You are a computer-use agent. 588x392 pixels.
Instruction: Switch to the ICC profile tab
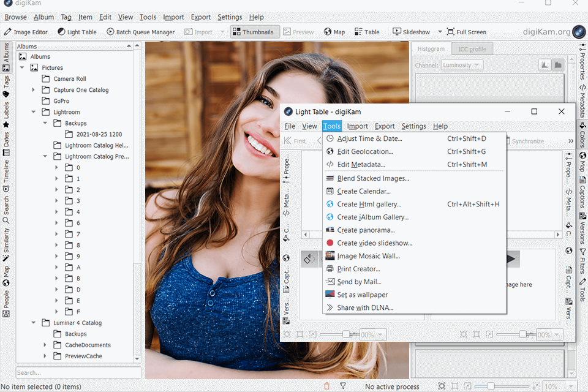point(472,49)
